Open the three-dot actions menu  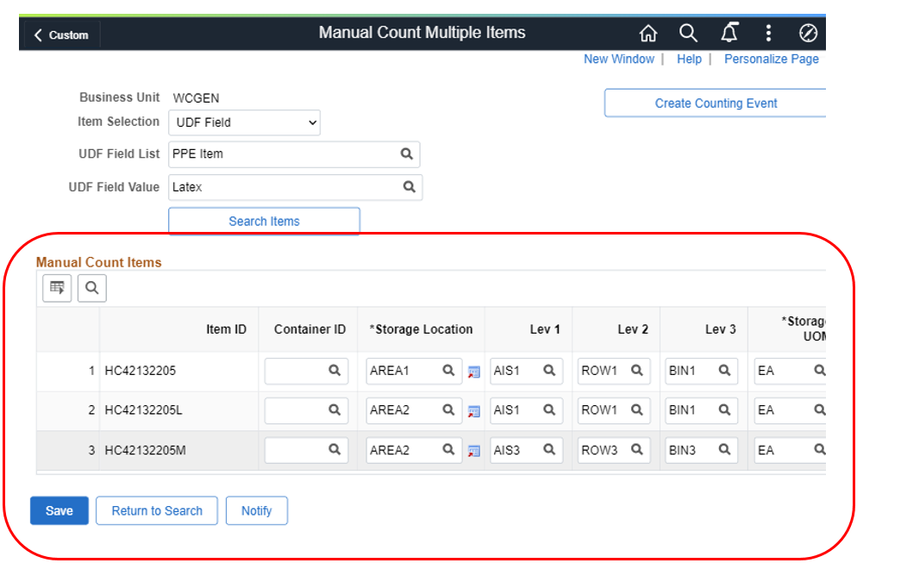768,34
